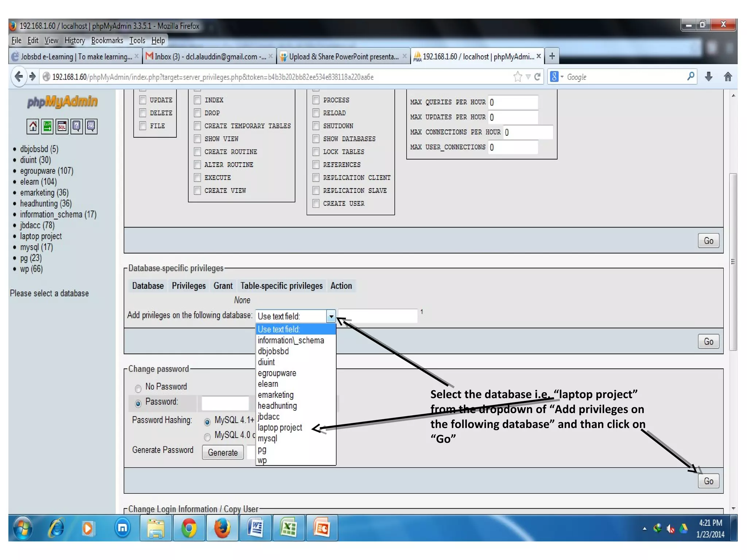Click the scrollbar down arrow
Viewport: 747px width, 560px height.
point(733,509)
